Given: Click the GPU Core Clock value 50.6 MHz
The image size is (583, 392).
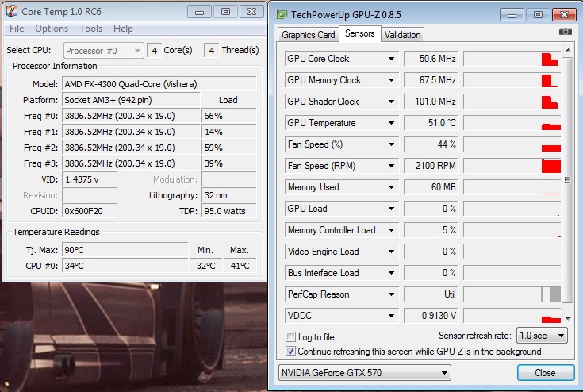Looking at the screenshot, I should point(431,59).
